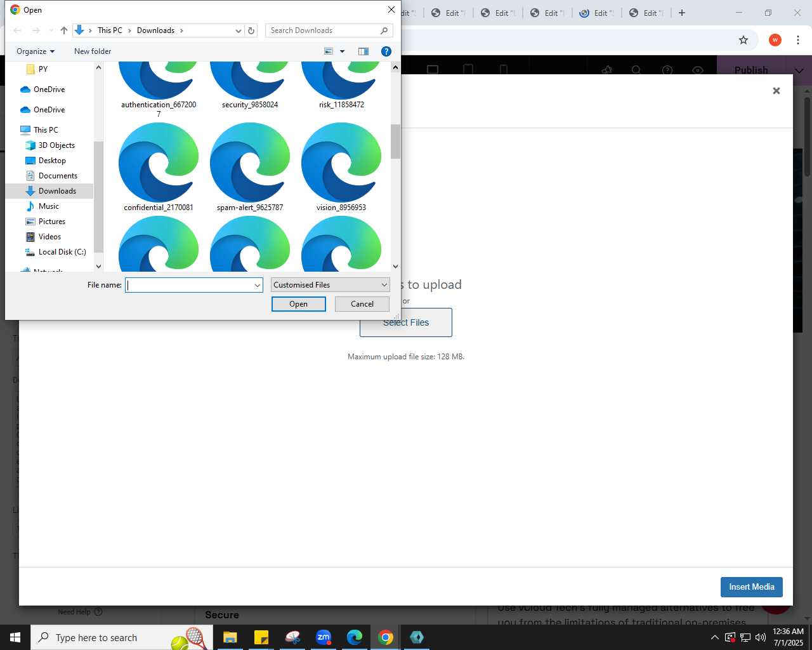Select the authentication_6672007 file
The image size is (812, 650).
pyautogui.click(x=159, y=89)
